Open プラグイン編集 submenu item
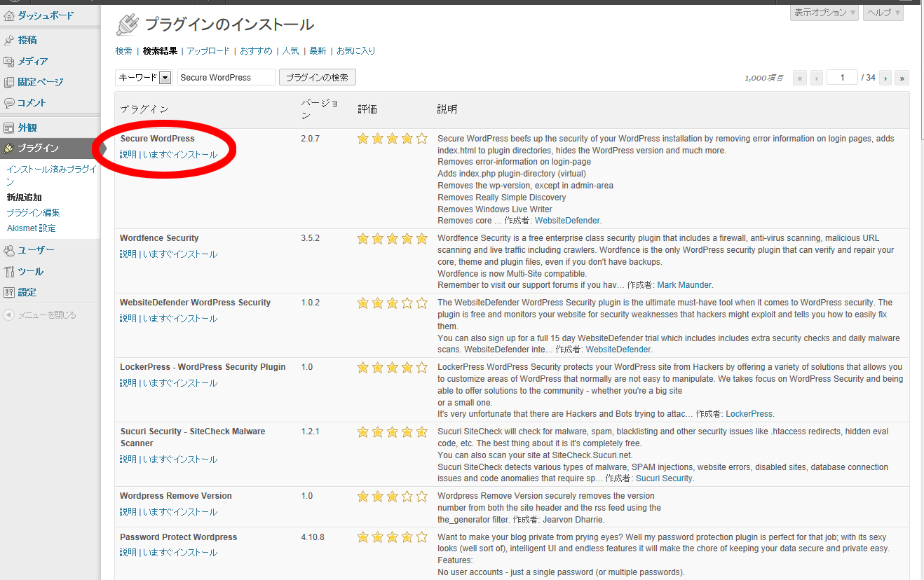The image size is (924, 580). (33, 213)
